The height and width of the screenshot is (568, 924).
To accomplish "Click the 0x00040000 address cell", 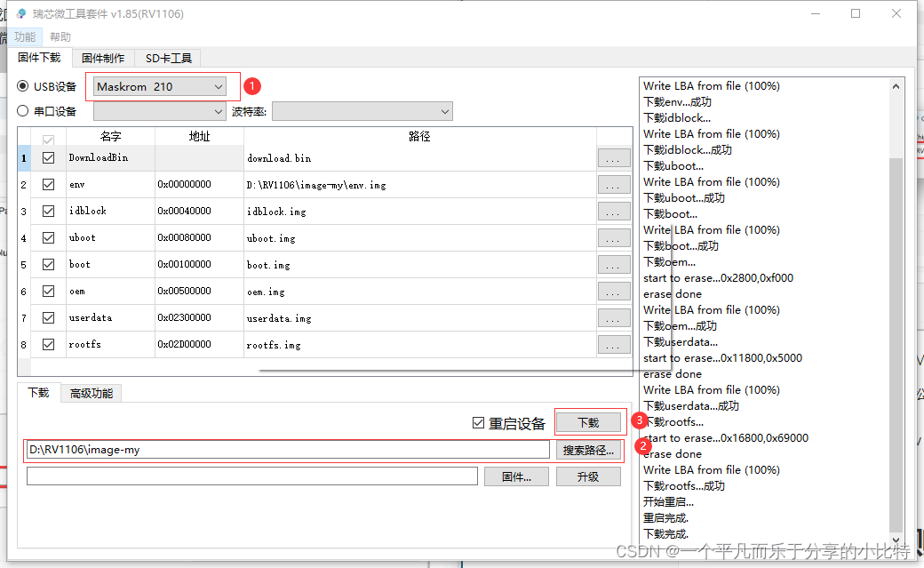I will point(199,212).
